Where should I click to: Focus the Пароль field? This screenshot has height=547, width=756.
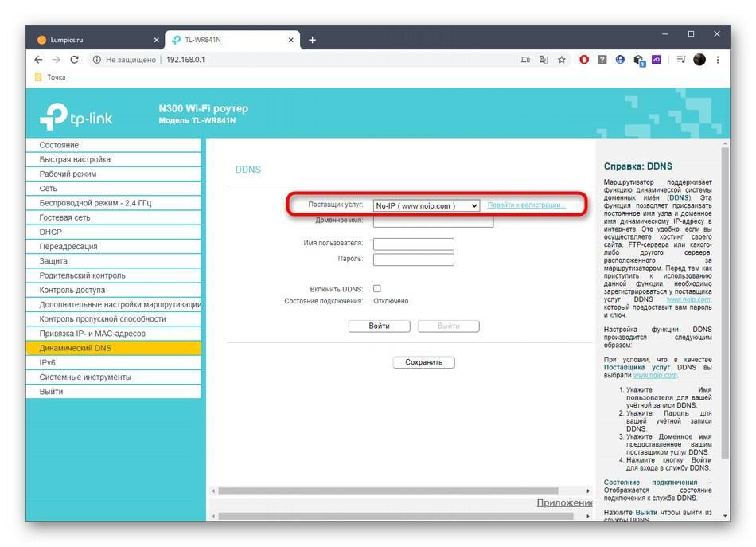coord(414,260)
